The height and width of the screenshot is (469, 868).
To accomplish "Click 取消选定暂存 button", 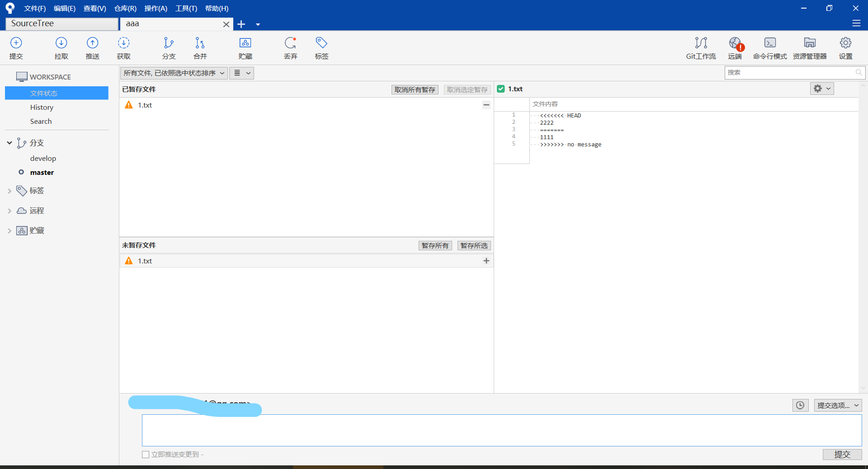I will click(x=467, y=89).
